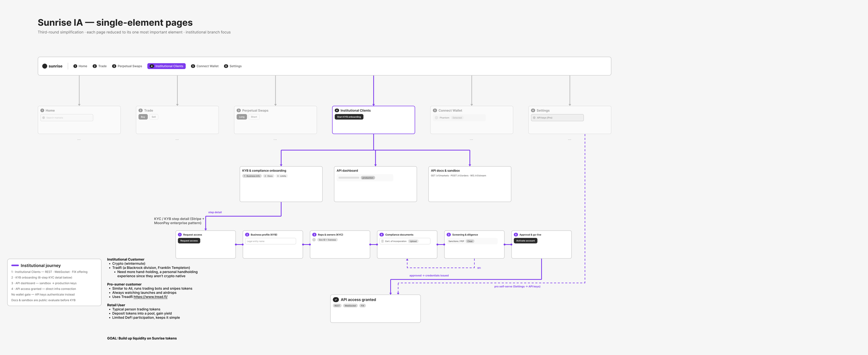Select the Trade nav item
Viewport: 868px width, 355px height.
click(100, 66)
